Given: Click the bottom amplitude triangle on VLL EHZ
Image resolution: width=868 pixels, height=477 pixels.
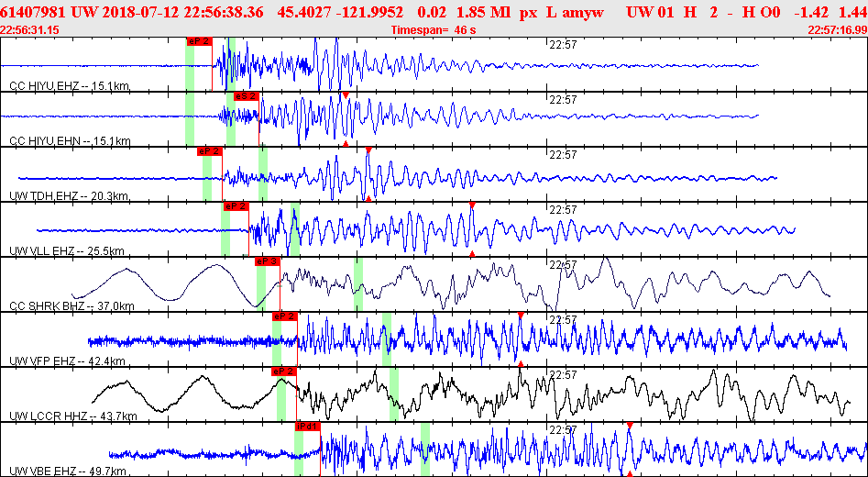Looking at the screenshot, I should coord(472,254).
